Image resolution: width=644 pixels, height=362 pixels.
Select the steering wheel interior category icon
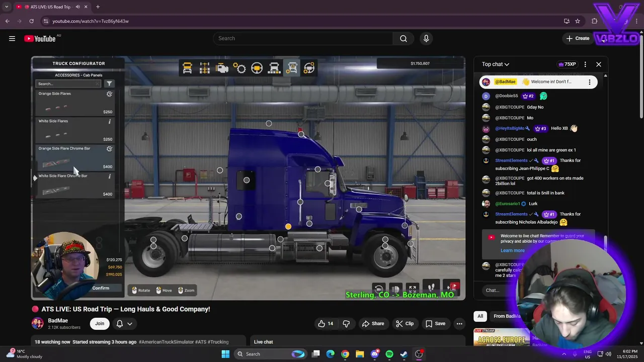(x=257, y=68)
